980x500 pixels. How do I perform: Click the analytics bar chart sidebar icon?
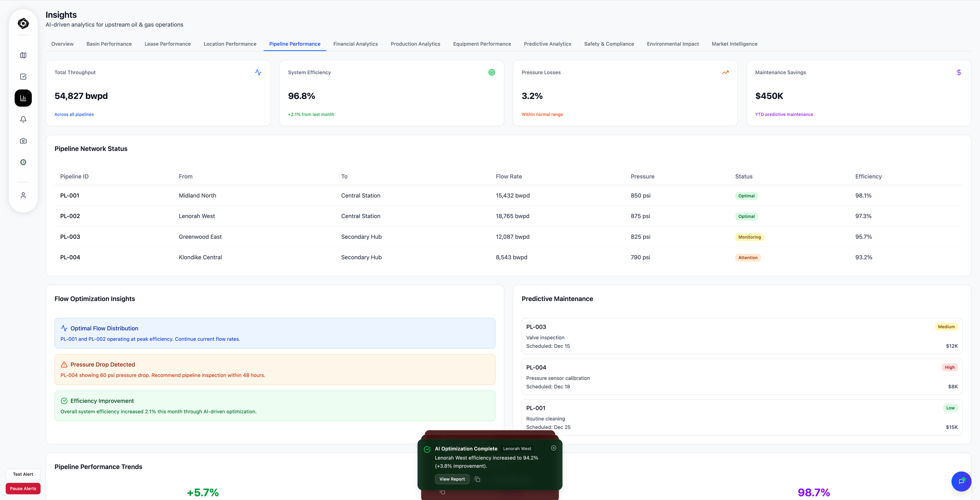click(x=23, y=98)
